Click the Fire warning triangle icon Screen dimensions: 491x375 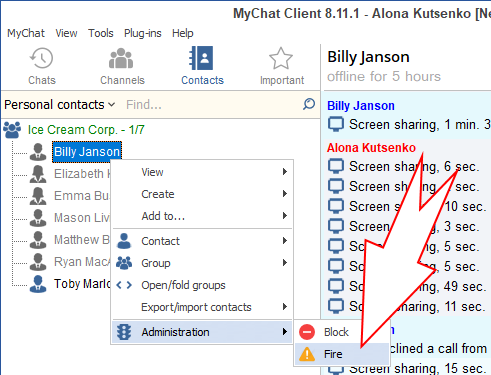click(x=307, y=354)
